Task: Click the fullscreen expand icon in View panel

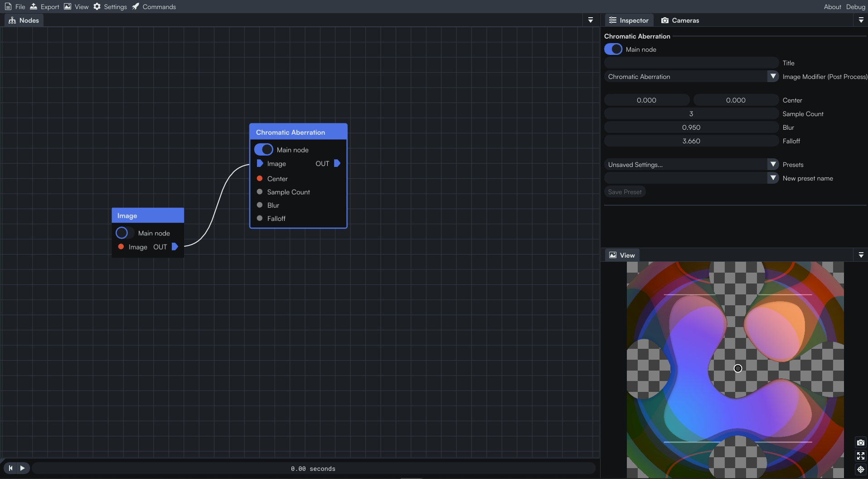Action: point(860,456)
